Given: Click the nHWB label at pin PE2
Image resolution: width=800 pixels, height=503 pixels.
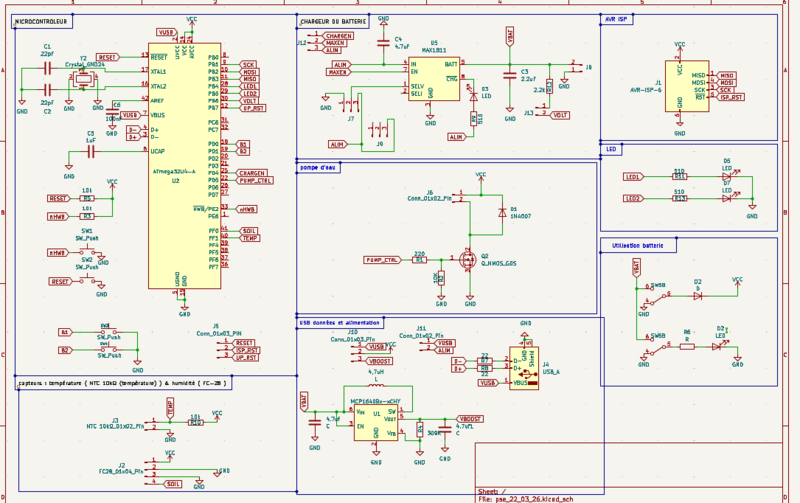Looking at the screenshot, I should pyautogui.click(x=247, y=209).
